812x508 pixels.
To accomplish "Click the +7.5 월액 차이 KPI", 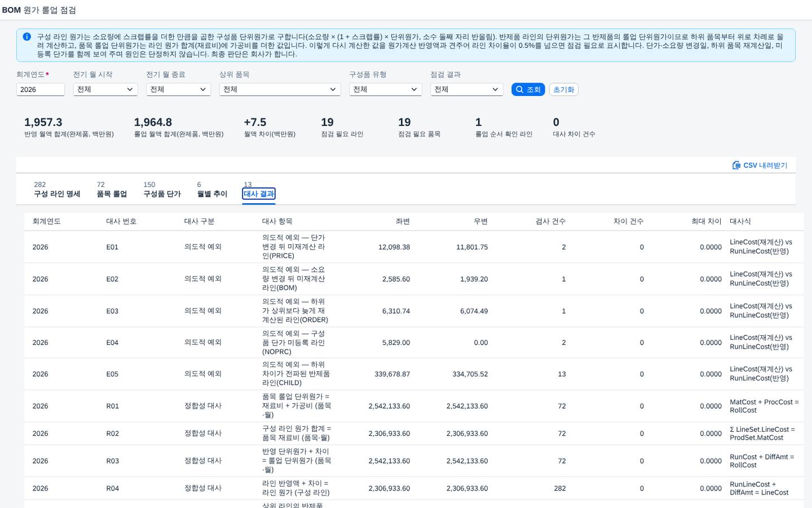I will [270, 128].
